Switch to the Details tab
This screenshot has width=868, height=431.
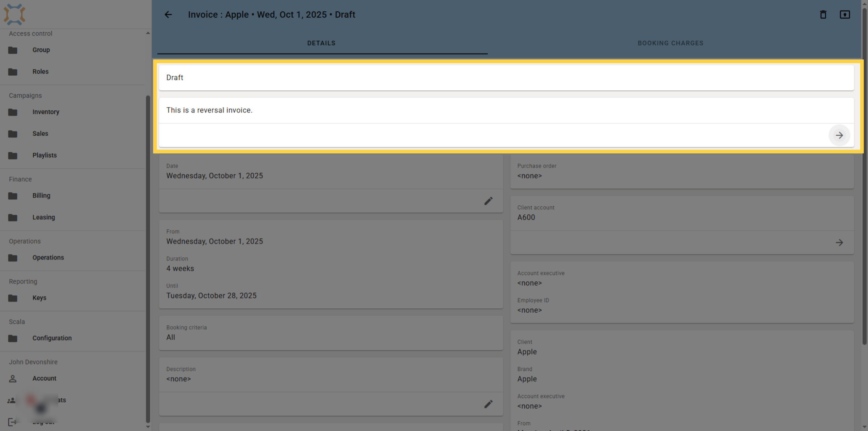point(322,43)
